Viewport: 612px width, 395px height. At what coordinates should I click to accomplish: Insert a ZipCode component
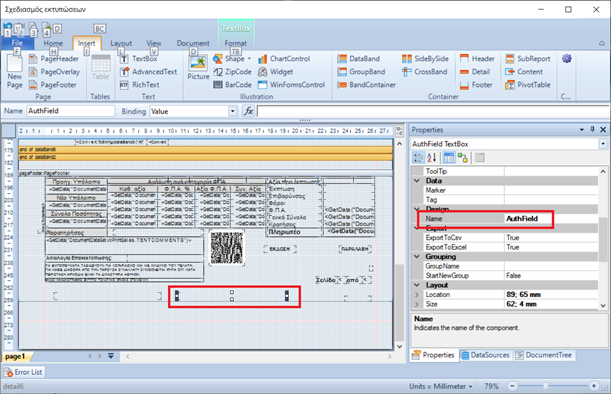233,72
